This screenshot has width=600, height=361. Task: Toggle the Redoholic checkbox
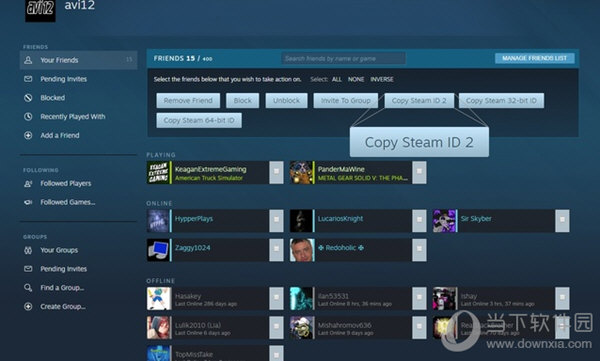419,250
